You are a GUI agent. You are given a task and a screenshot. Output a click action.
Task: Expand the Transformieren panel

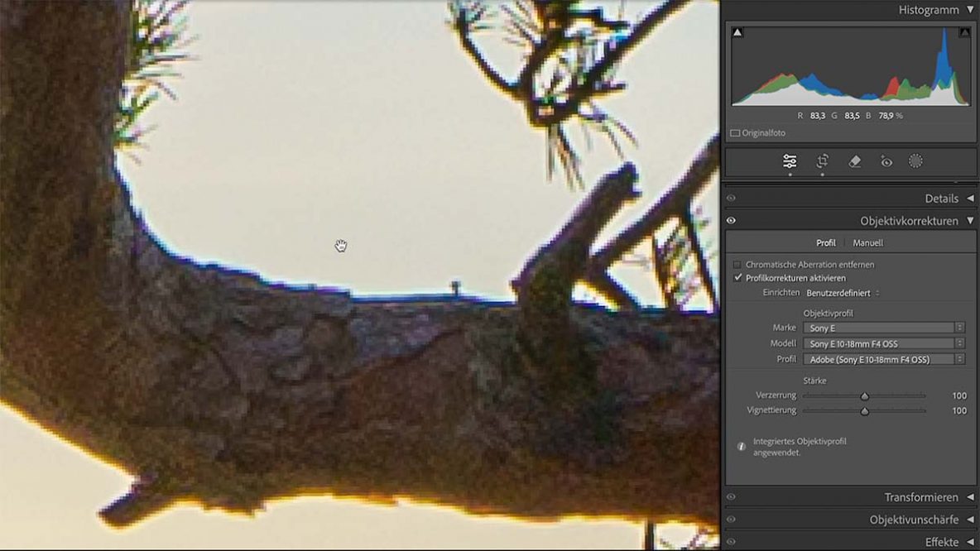920,497
